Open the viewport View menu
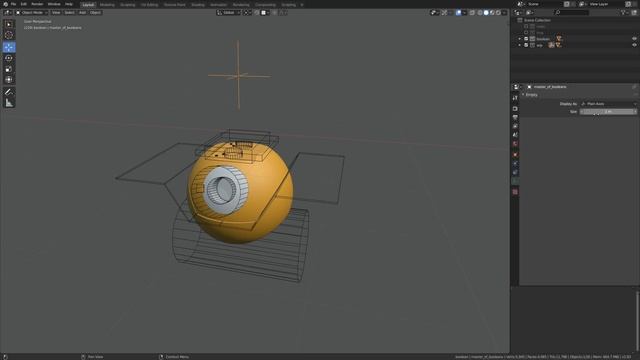Image resolution: width=640 pixels, height=360 pixels. pyautogui.click(x=56, y=13)
